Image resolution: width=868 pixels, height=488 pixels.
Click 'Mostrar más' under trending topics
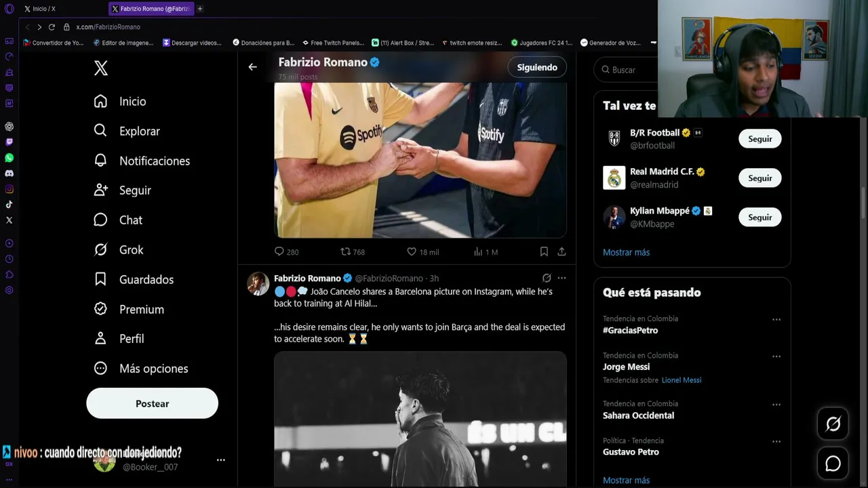(626, 480)
